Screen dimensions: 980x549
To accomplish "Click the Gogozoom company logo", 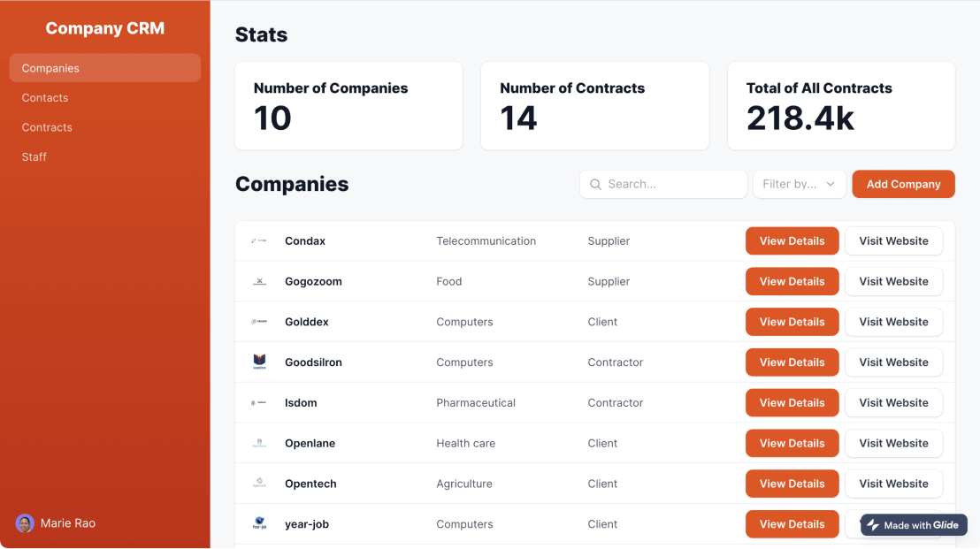I will point(259,281).
